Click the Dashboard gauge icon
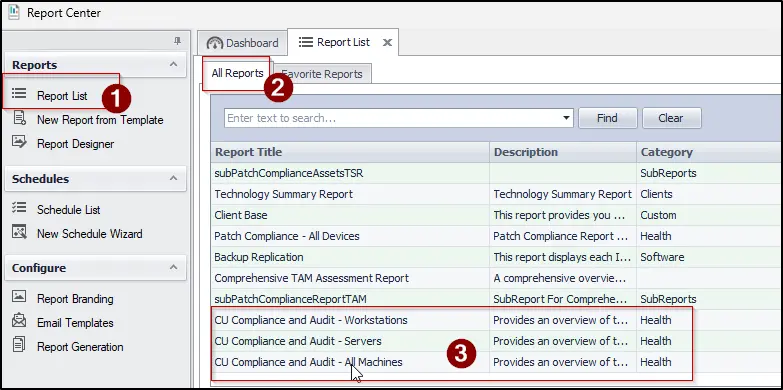Screen dimensions: 783x390 click(x=215, y=43)
